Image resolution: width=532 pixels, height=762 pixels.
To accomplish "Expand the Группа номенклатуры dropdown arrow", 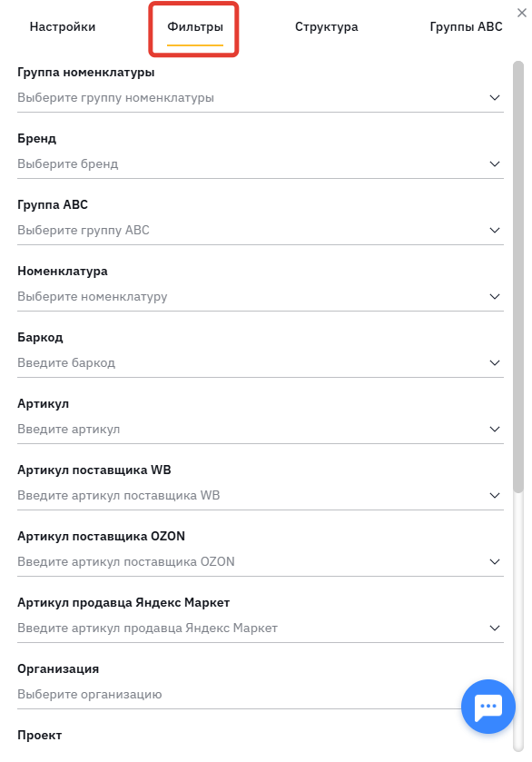I will click(495, 98).
